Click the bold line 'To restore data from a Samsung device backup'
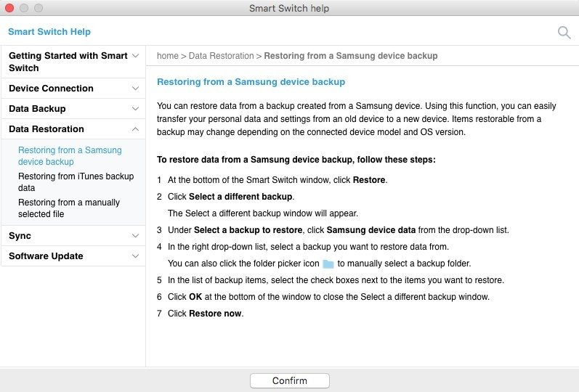The height and width of the screenshot is (392, 579). click(296, 160)
